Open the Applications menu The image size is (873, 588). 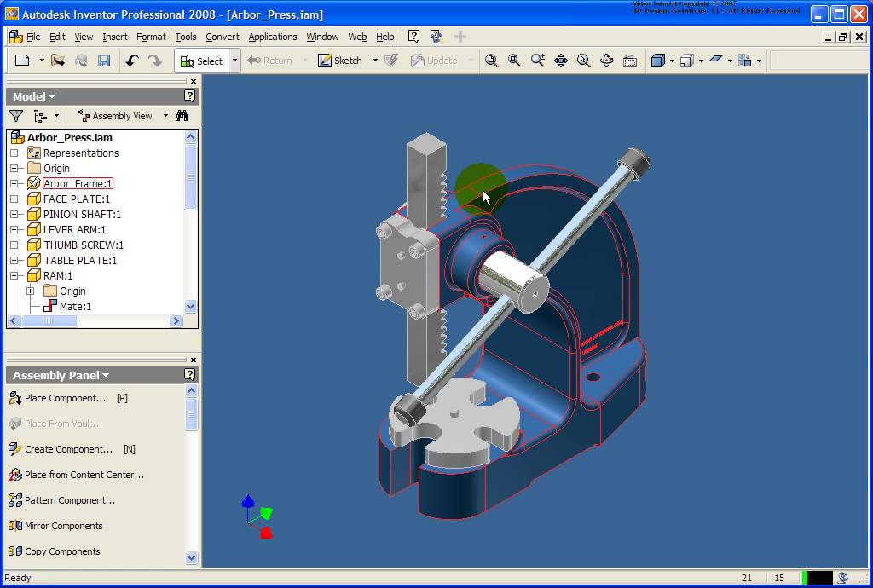point(273,37)
